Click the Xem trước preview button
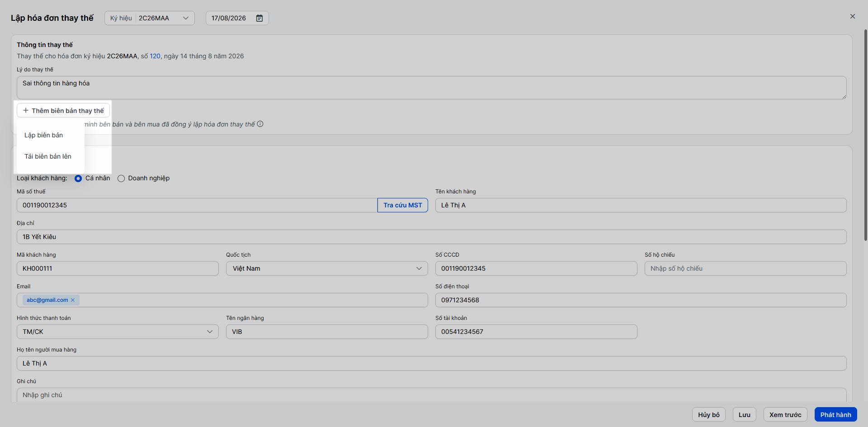The height and width of the screenshot is (427, 868). click(x=785, y=415)
